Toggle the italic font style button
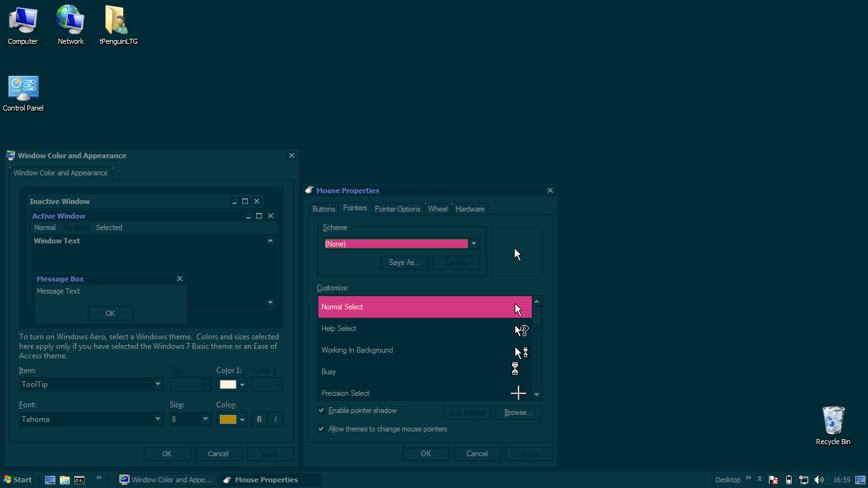Image resolution: width=868 pixels, height=488 pixels. pyautogui.click(x=275, y=419)
